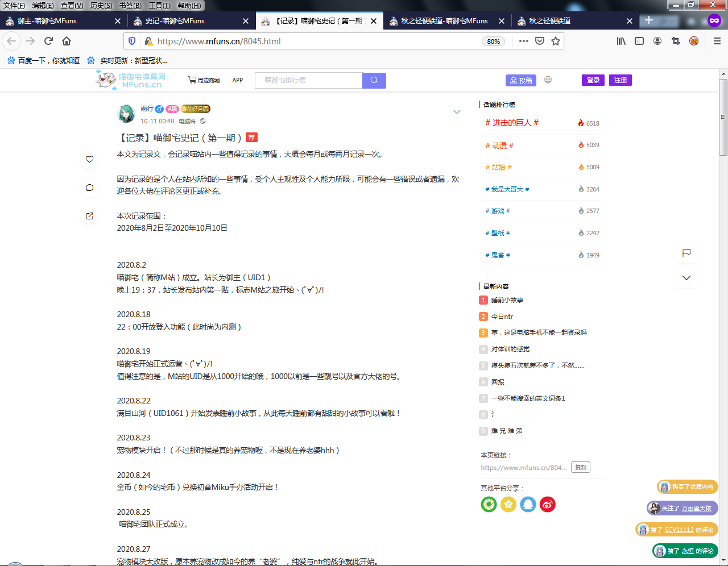Click the down chevron below flag

(686, 278)
